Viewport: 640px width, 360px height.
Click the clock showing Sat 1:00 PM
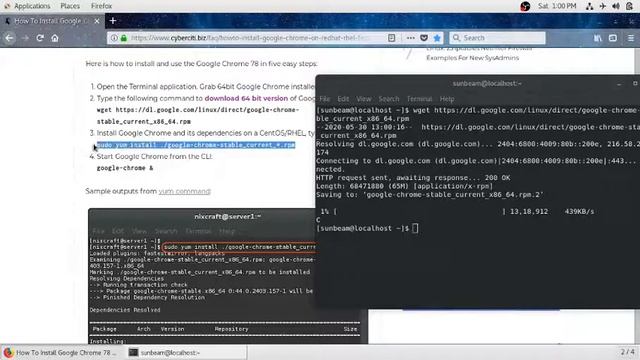(x=557, y=6)
